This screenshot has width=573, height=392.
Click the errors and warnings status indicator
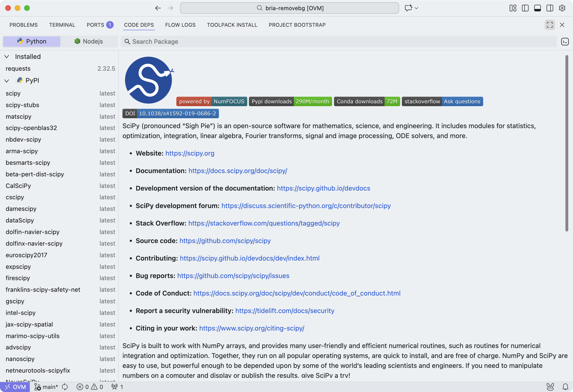point(90,387)
